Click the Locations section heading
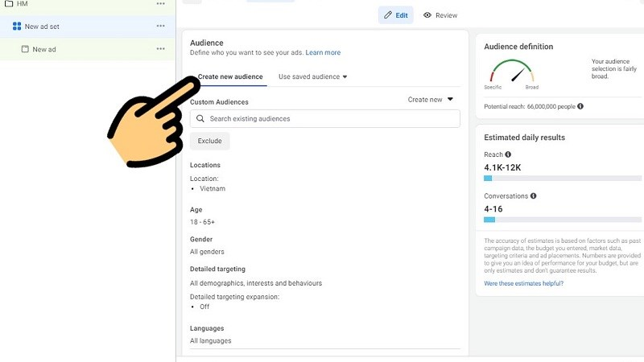644x362 pixels. (x=205, y=165)
